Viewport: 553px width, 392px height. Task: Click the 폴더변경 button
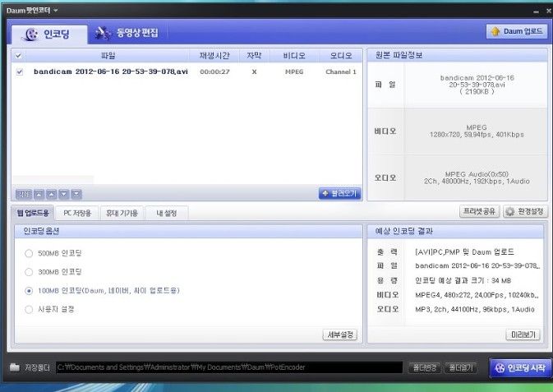(425, 367)
